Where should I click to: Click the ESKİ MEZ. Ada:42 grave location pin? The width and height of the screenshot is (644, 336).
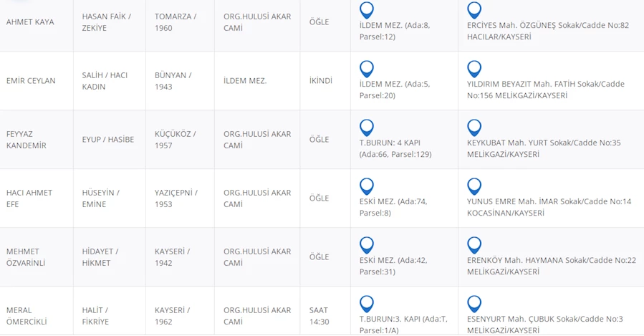tap(367, 246)
